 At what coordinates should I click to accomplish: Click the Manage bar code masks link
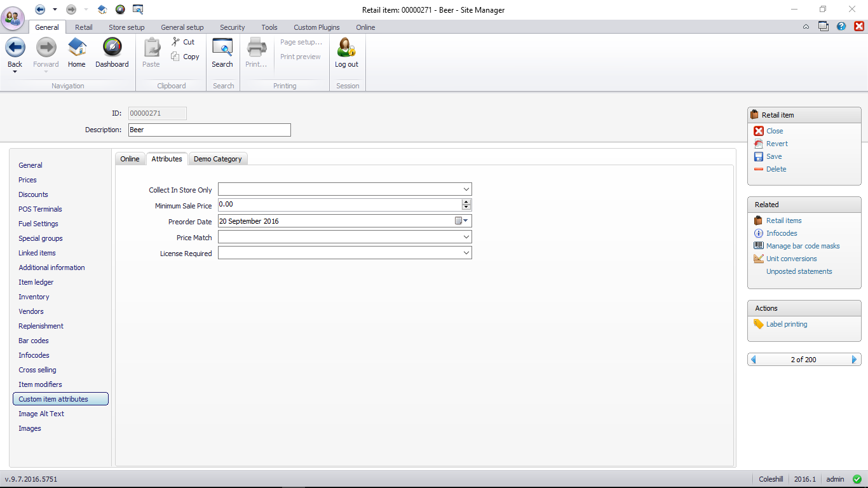803,246
